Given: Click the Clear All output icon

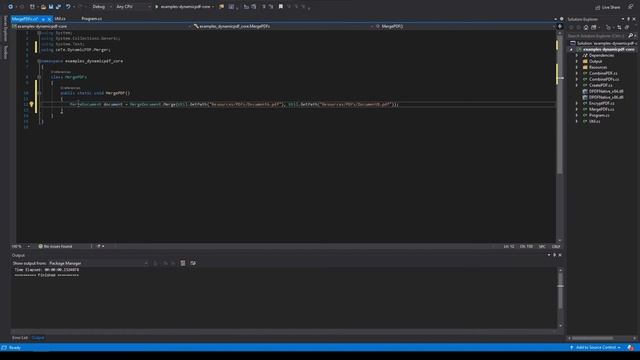Looking at the screenshot, I should tap(183, 263).
